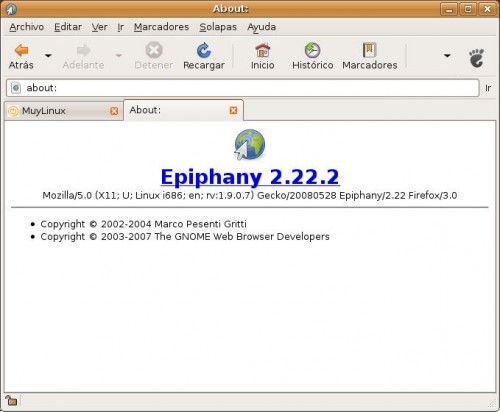Select the About: tab
The width and height of the screenshot is (500, 412).
tap(184, 110)
